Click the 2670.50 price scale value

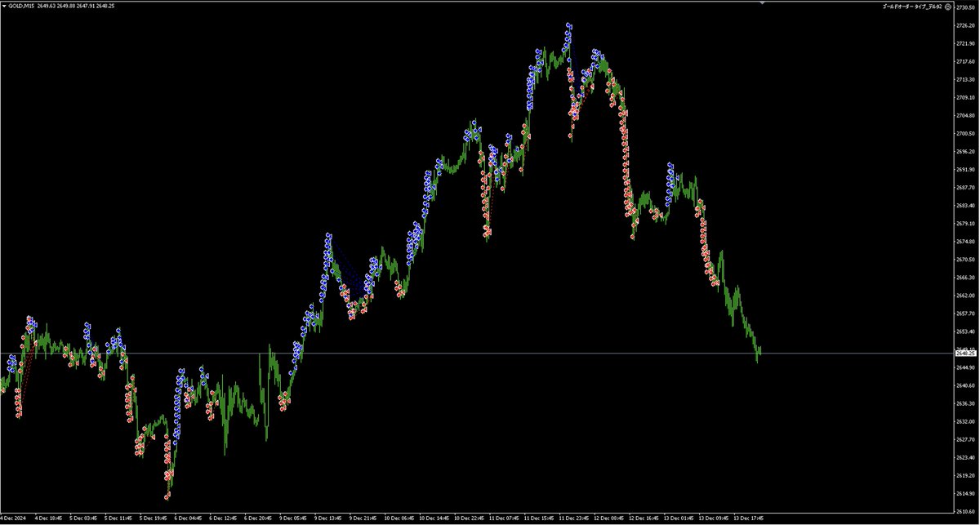[964, 260]
